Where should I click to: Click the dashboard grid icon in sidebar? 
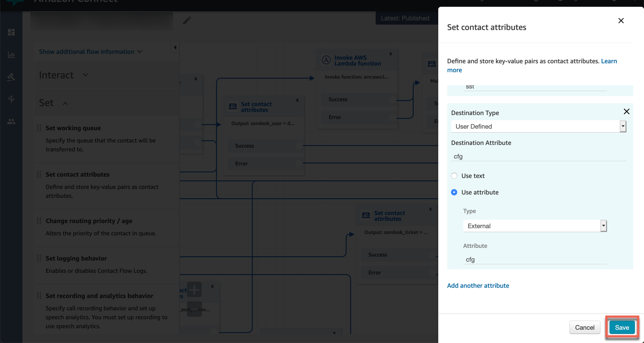11,32
